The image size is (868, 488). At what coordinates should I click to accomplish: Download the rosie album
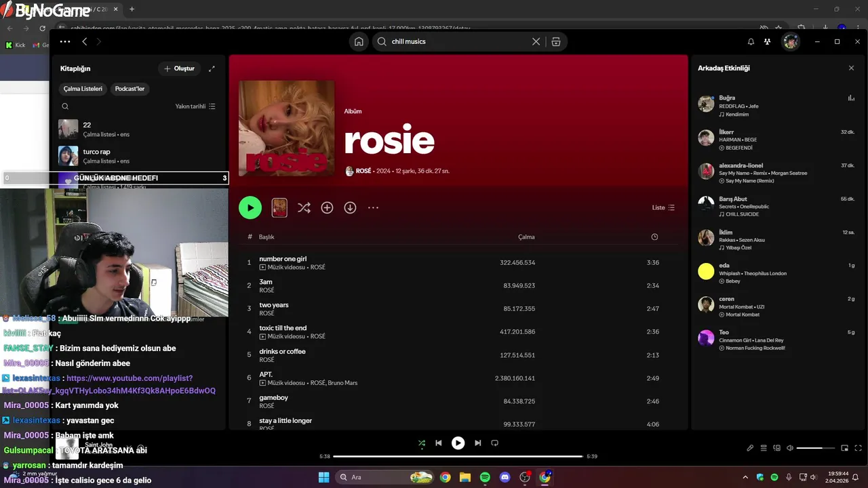pos(350,208)
